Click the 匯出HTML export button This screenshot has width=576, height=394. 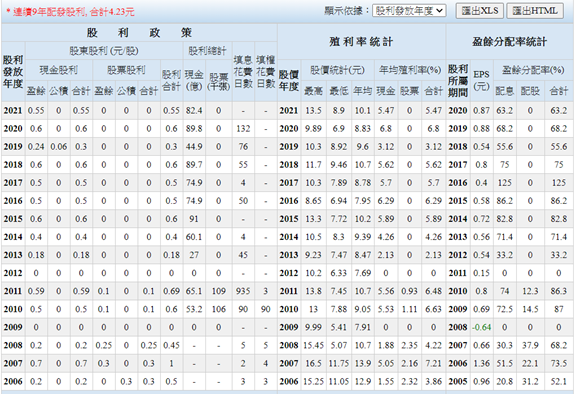[535, 11]
